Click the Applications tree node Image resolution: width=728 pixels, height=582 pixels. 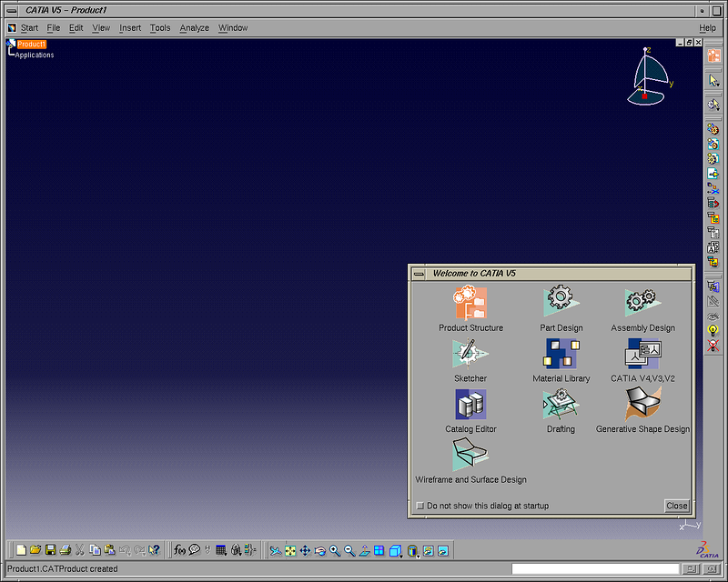[35, 55]
